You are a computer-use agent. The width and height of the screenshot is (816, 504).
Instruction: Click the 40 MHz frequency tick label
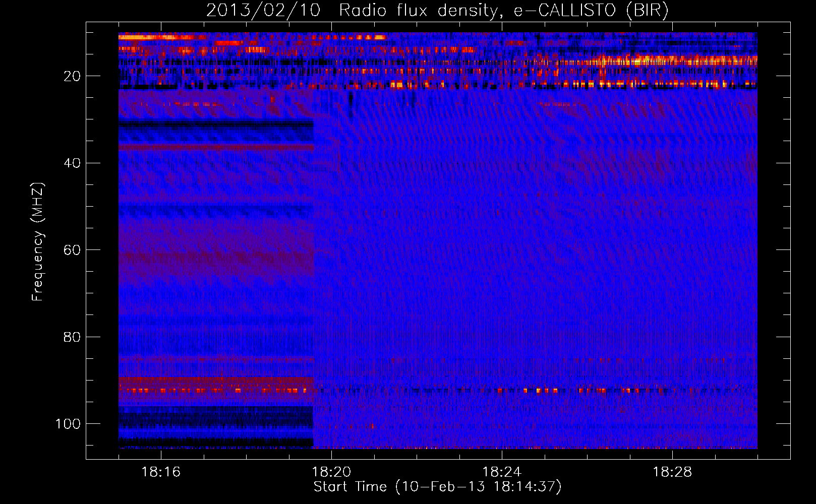pos(72,163)
